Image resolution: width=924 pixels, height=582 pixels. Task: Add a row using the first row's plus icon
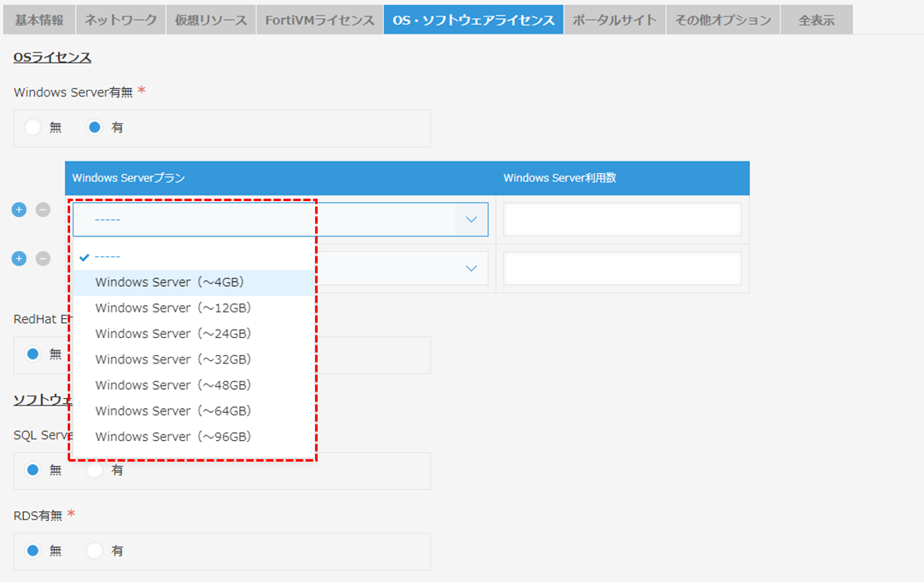pyautogui.click(x=19, y=209)
